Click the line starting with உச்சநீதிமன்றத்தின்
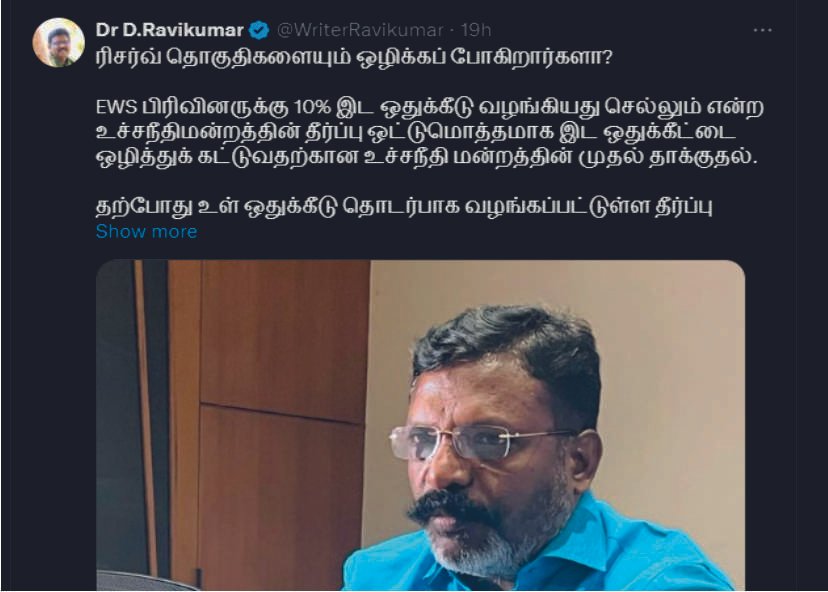 point(416,132)
